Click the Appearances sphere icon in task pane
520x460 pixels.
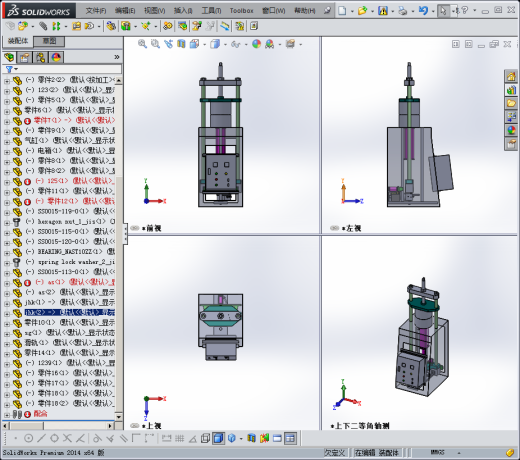click(511, 130)
